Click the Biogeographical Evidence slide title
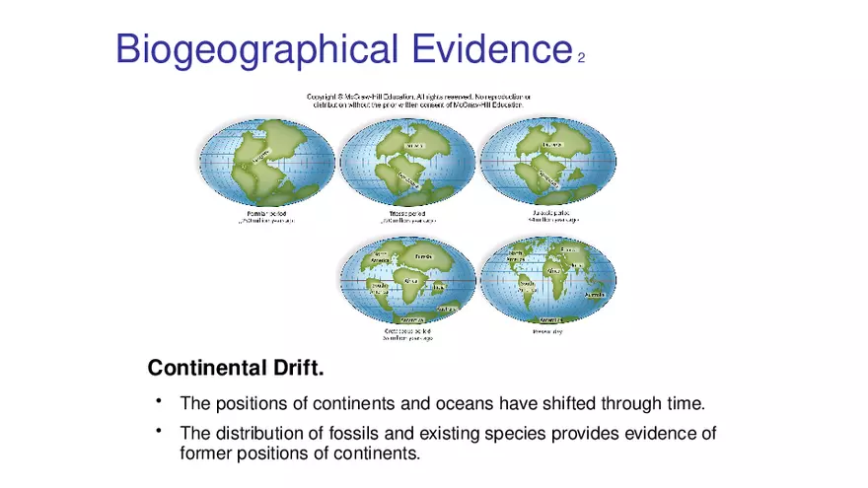This screenshot has height=488, width=868. click(x=342, y=47)
